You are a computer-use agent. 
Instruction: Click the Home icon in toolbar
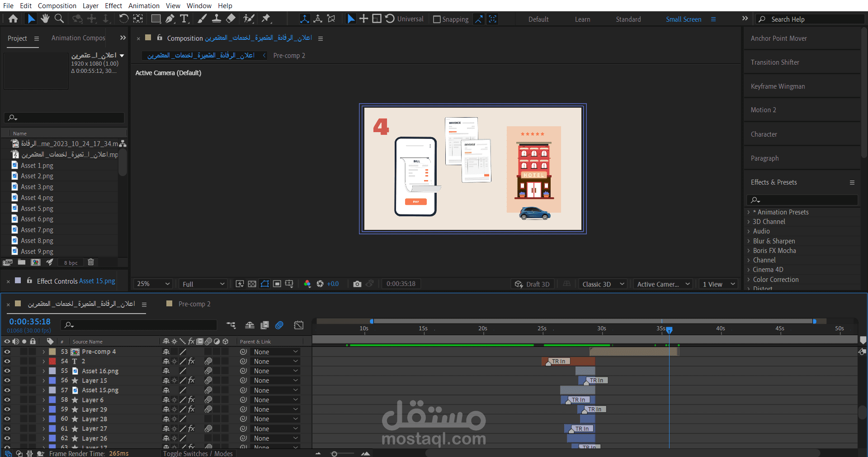point(13,19)
